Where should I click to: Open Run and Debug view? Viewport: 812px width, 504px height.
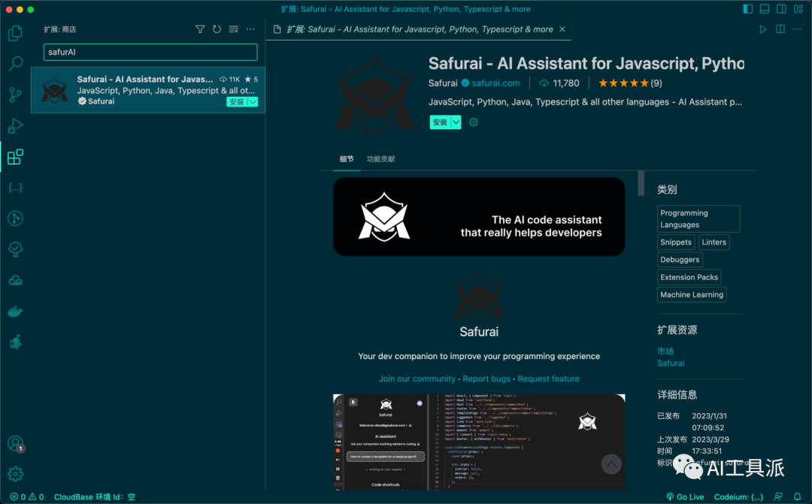point(16,125)
